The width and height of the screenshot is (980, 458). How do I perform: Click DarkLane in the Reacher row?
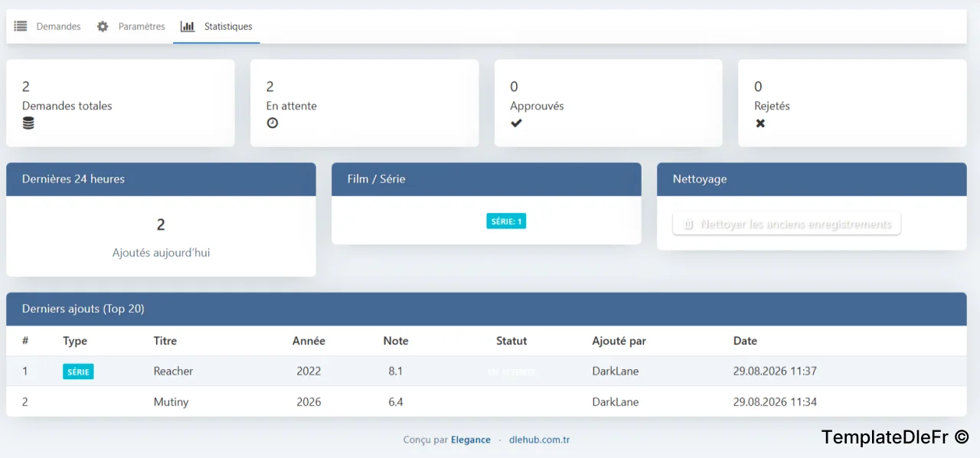tap(616, 371)
